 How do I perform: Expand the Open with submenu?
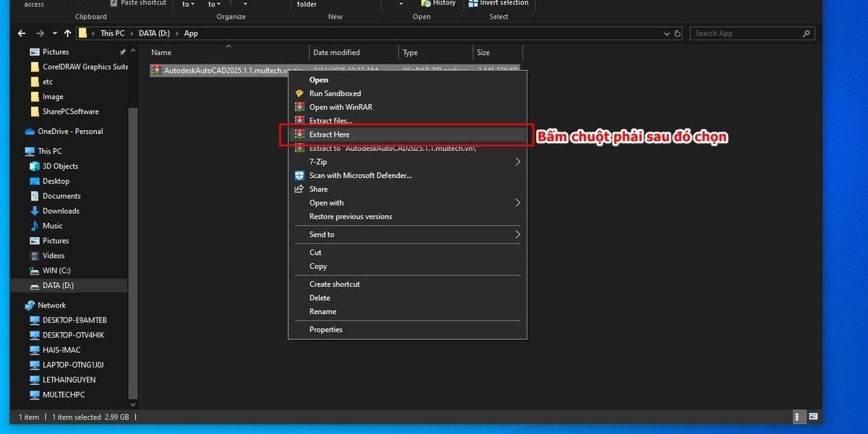pyautogui.click(x=326, y=203)
